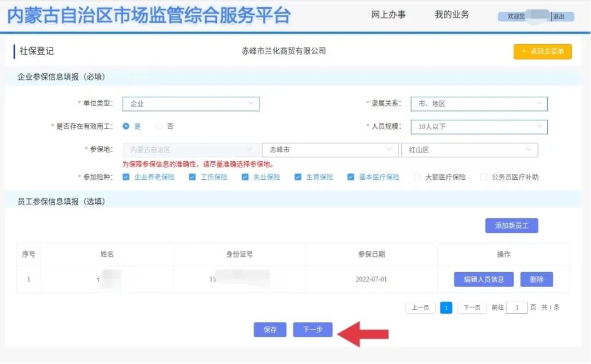Open the 隶属关系 dropdown
The height and width of the screenshot is (364, 591).
479,104
